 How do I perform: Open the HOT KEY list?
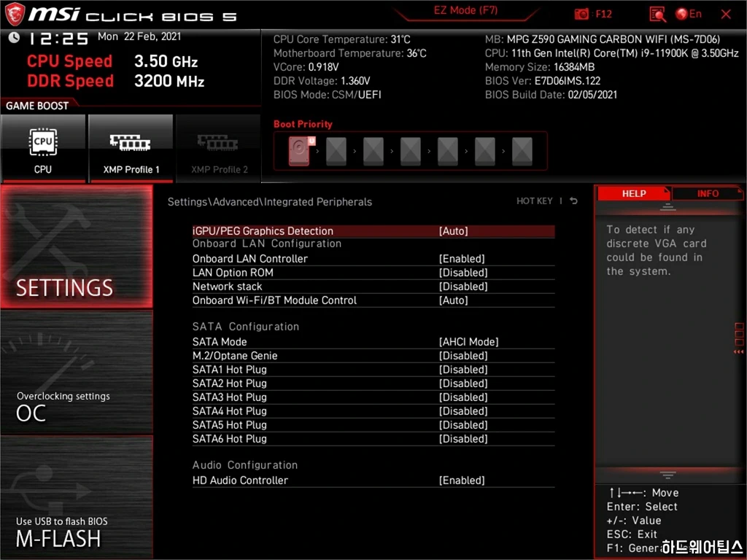pos(534,201)
